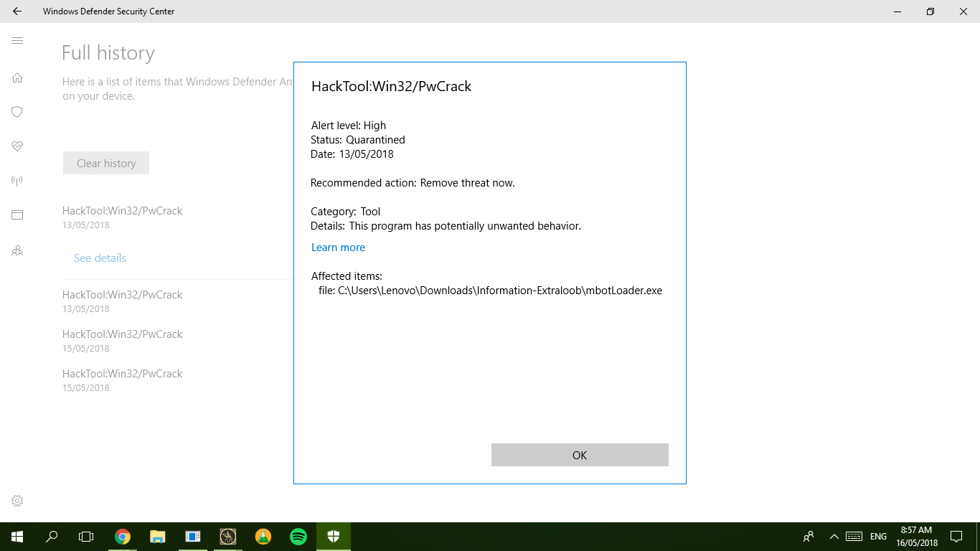This screenshot has width=980, height=551.
Task: Open App & browser control window icon
Action: point(17,215)
